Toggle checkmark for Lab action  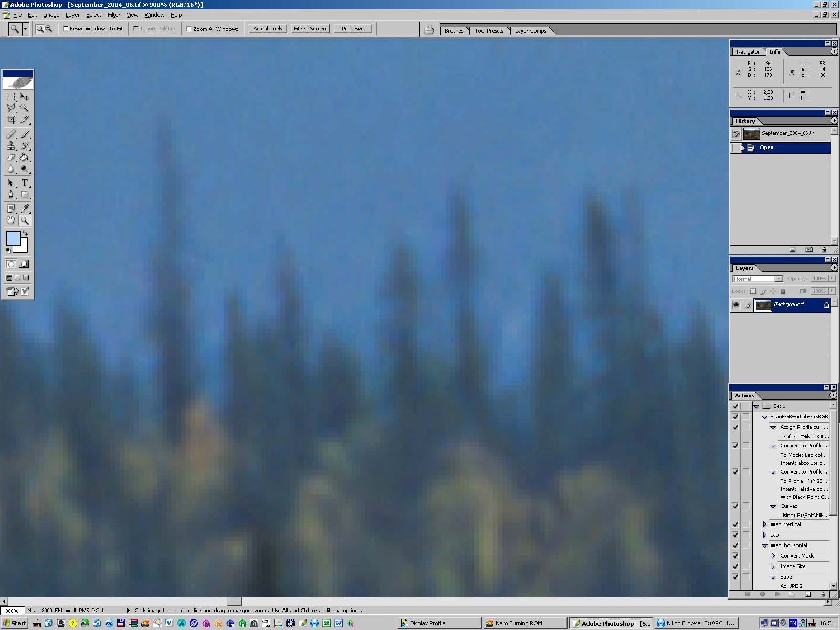click(735, 534)
